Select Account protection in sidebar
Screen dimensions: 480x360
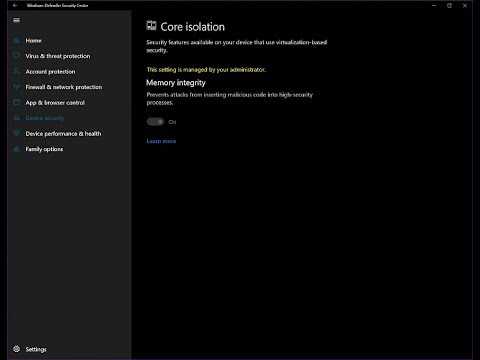50,72
